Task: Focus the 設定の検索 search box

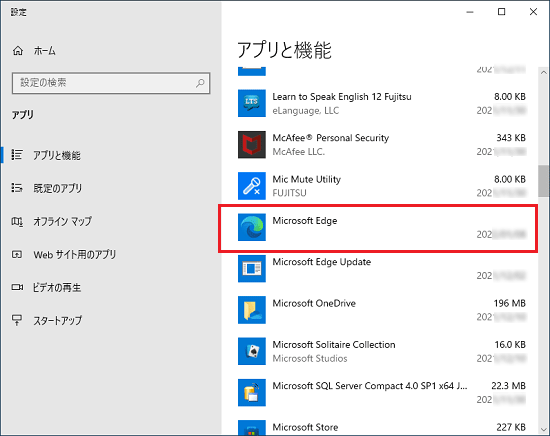Action: coord(111,83)
